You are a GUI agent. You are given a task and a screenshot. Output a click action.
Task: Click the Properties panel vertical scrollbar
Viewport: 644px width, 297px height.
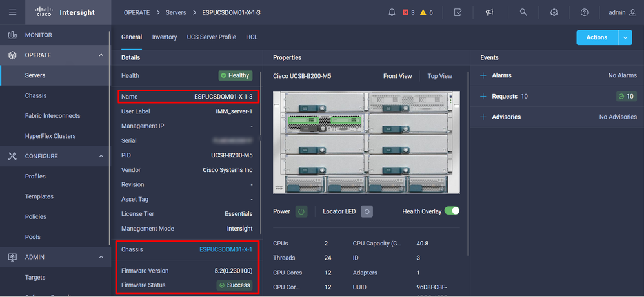click(x=468, y=163)
